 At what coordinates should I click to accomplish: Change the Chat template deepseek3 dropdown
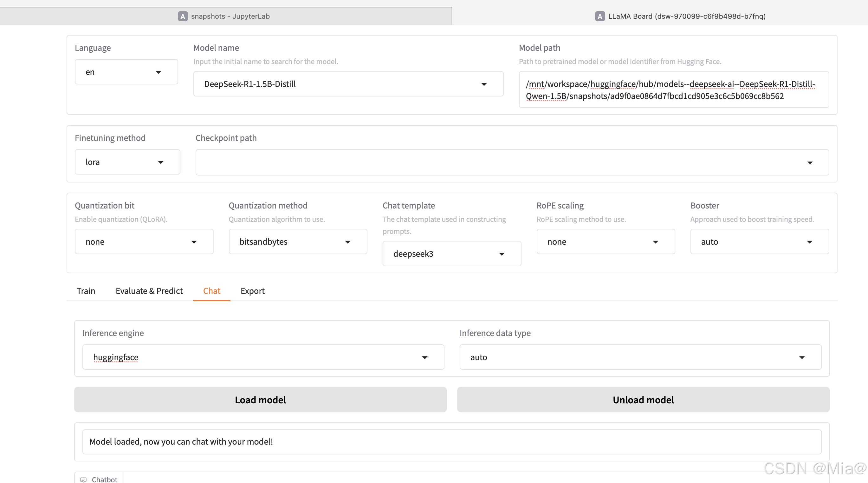(502, 254)
